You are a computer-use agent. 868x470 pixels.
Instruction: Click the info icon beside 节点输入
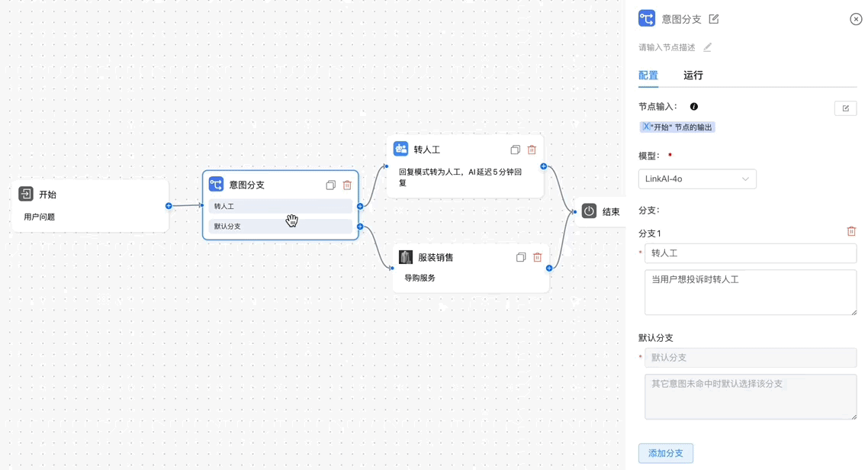[x=693, y=106]
